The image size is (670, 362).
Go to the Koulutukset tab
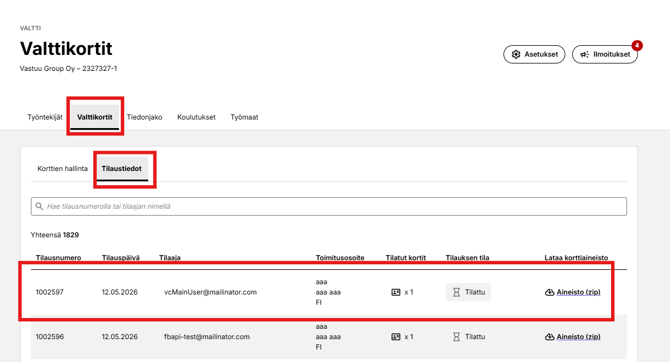[x=196, y=117]
